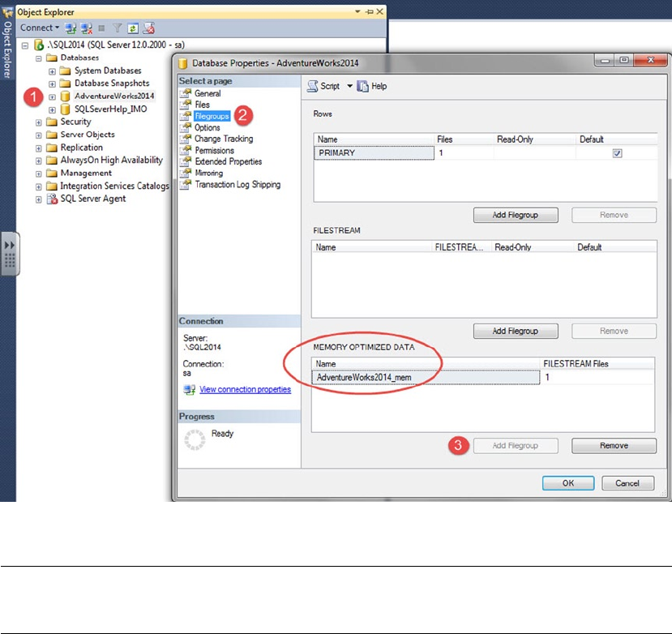Select the Management tree item
The height and width of the screenshot is (634, 672).
coord(86,173)
